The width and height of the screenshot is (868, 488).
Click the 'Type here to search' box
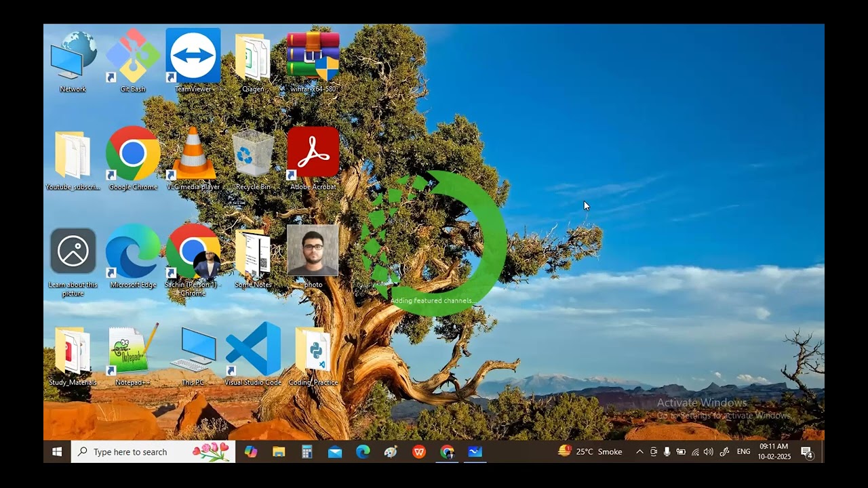tap(153, 451)
